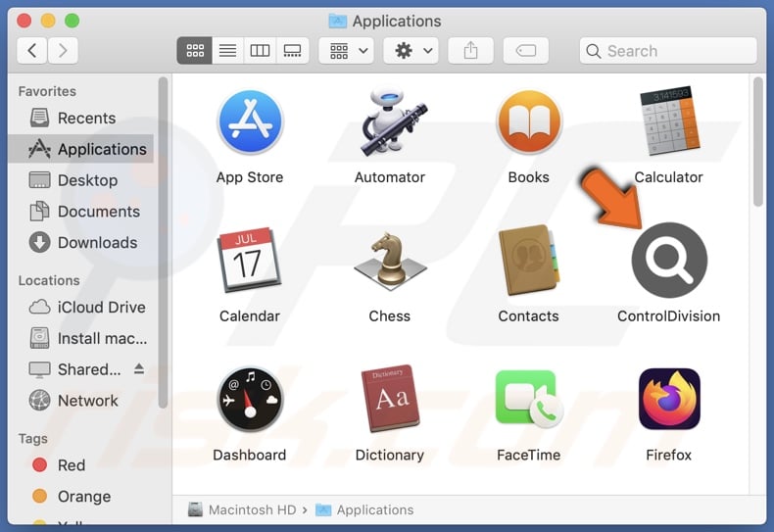
Task: Open Recents in the sidebar
Action: pyautogui.click(x=80, y=118)
